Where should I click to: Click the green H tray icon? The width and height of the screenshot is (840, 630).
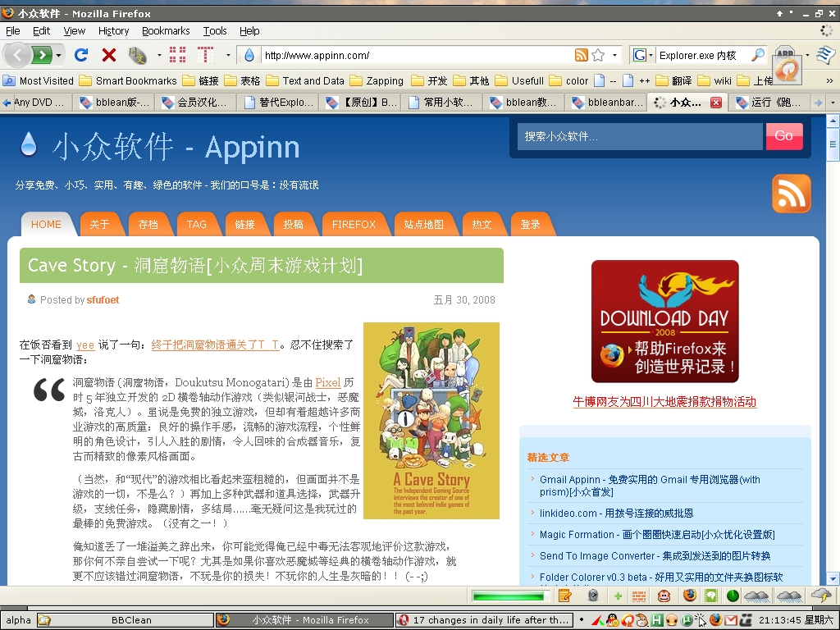[x=657, y=620]
